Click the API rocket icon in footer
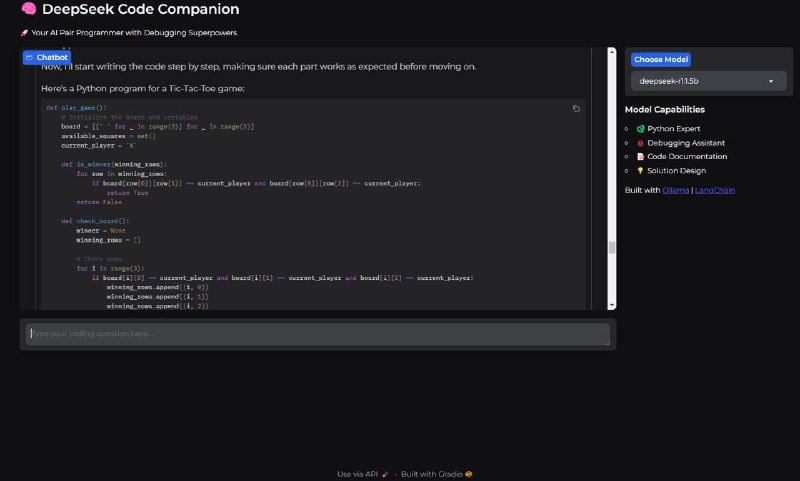This screenshot has width=800, height=481. point(385,474)
